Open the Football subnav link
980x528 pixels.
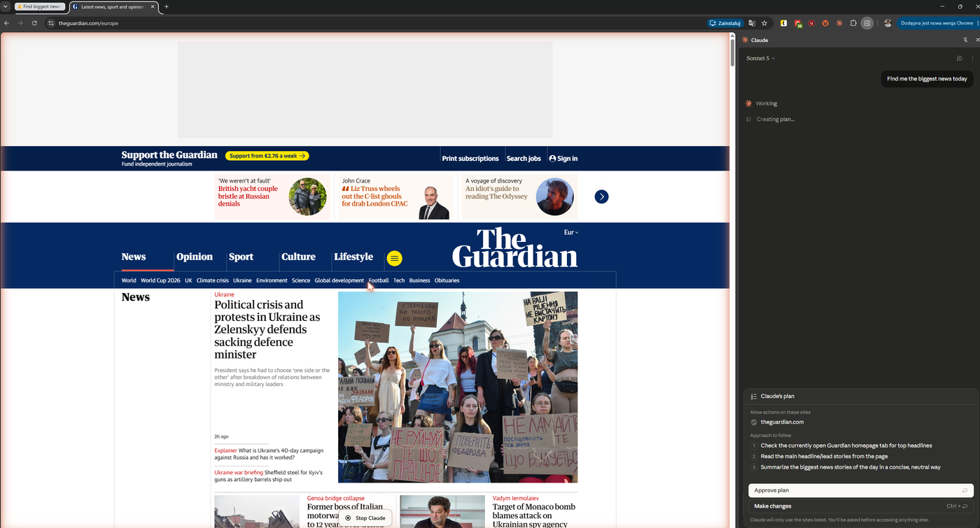tap(379, 280)
